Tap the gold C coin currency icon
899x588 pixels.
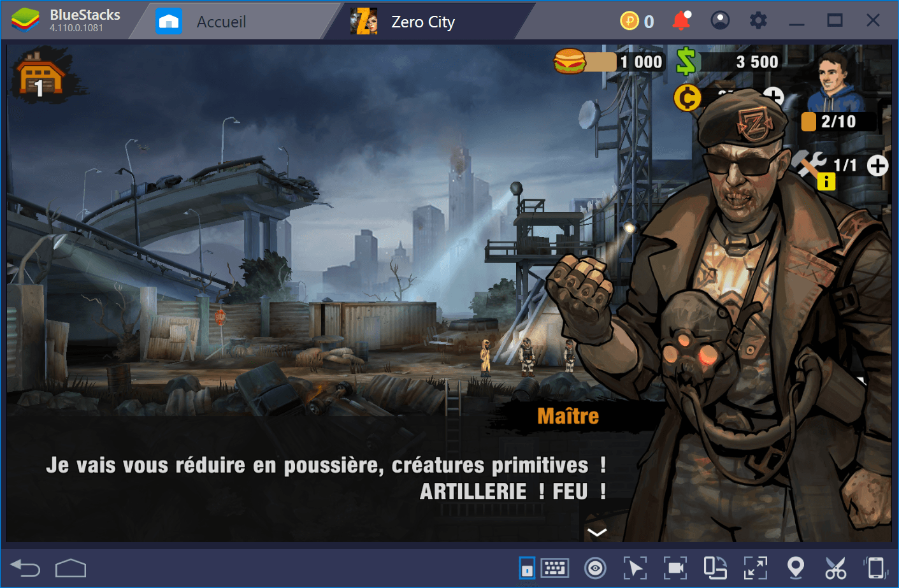687,98
